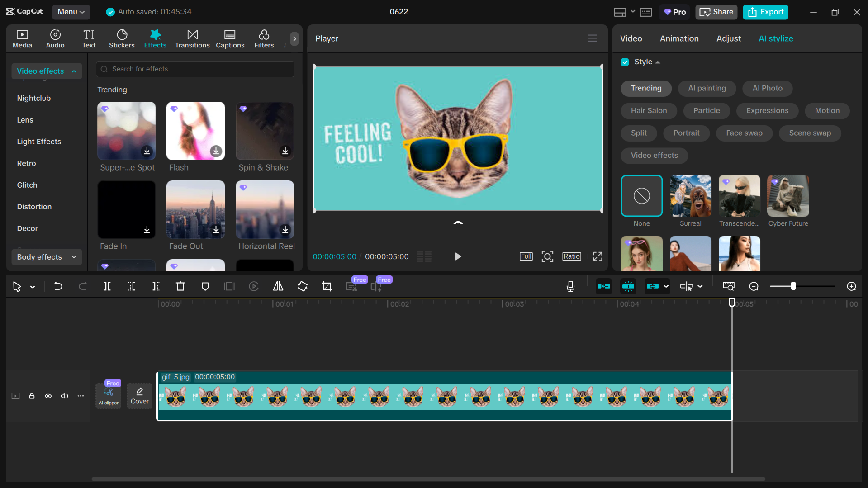Click the Export button
Viewport: 868px width, 488px height.
click(765, 12)
